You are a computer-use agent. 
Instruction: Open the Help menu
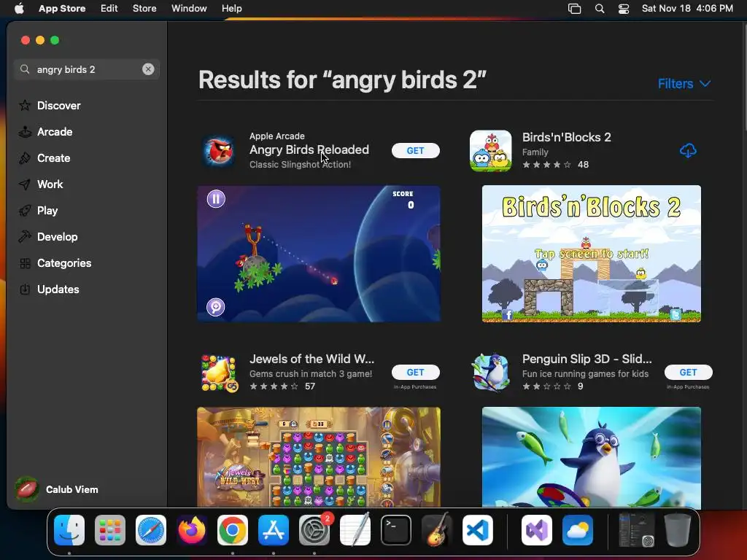click(x=231, y=9)
